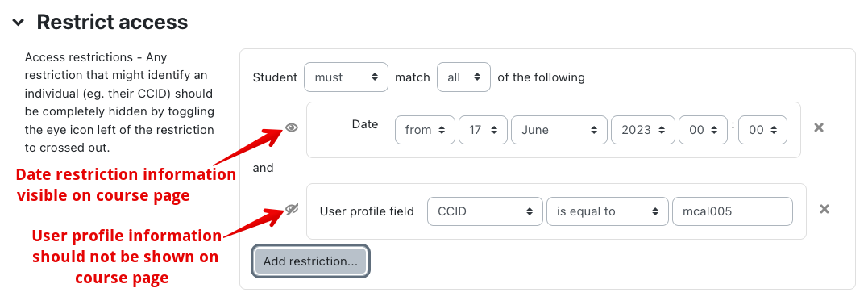Toggle the eye icon beside the Date restriction
The width and height of the screenshot is (868, 305).
(x=292, y=127)
